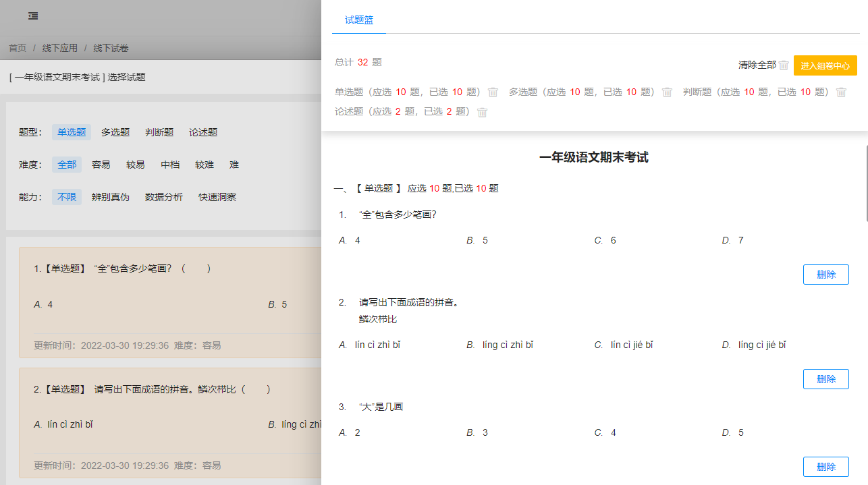Delete question 1 about "全" strokes

(825, 275)
